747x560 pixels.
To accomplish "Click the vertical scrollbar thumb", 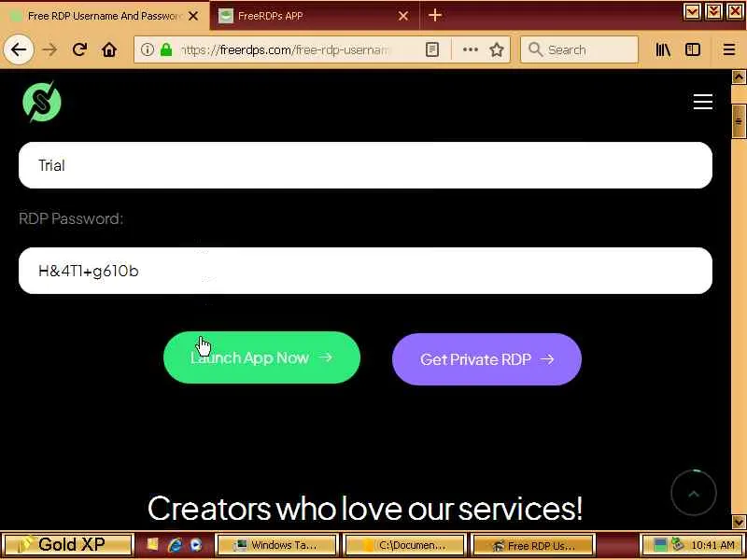I will [739, 121].
